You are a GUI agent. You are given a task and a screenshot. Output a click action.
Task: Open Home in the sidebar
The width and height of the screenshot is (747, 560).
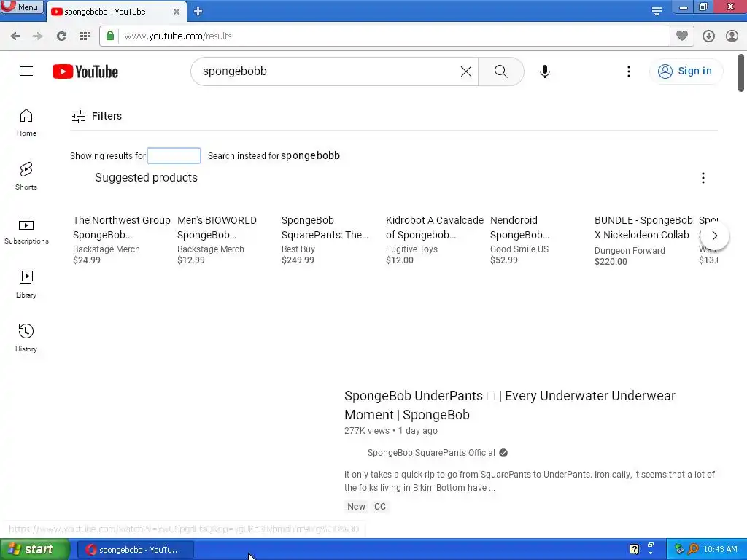[x=26, y=122]
